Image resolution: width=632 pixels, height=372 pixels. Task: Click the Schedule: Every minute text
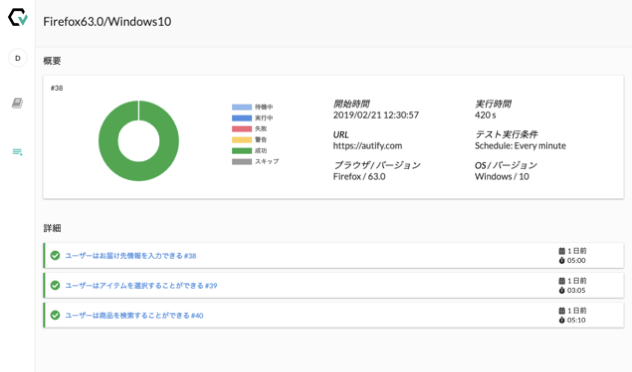click(520, 146)
